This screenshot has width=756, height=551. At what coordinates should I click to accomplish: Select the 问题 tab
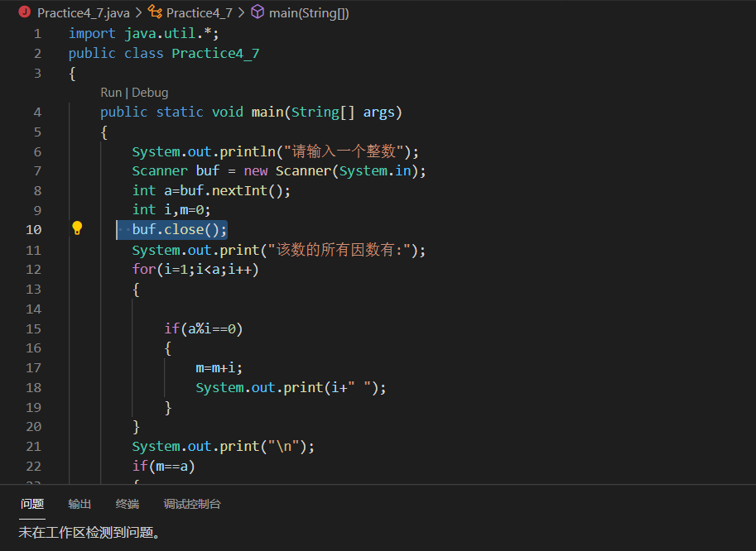tap(32, 503)
